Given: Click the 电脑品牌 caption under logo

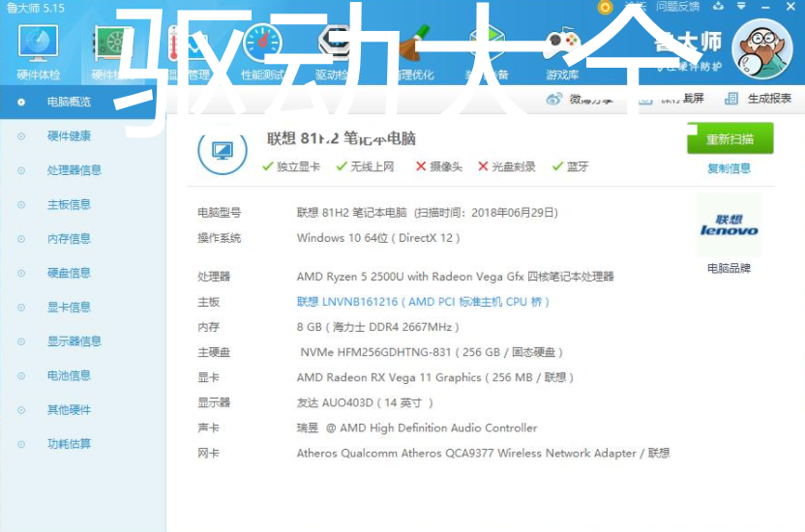Looking at the screenshot, I should click(x=729, y=268).
